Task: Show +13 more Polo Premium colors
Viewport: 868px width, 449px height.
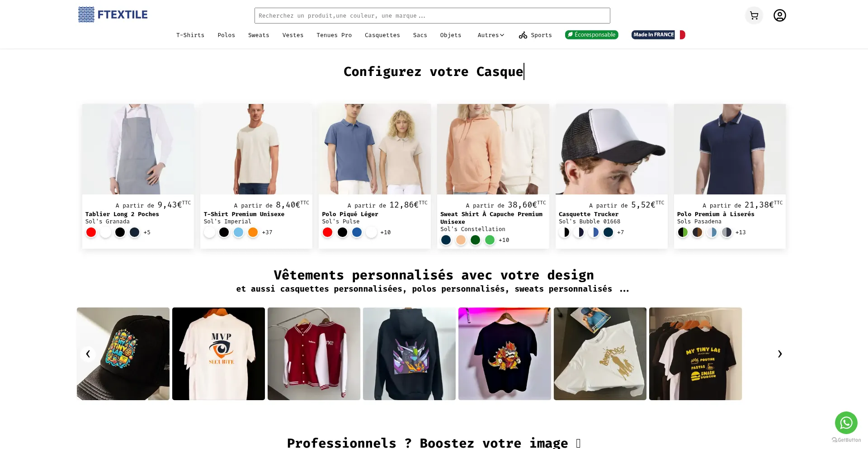Action: (741, 232)
